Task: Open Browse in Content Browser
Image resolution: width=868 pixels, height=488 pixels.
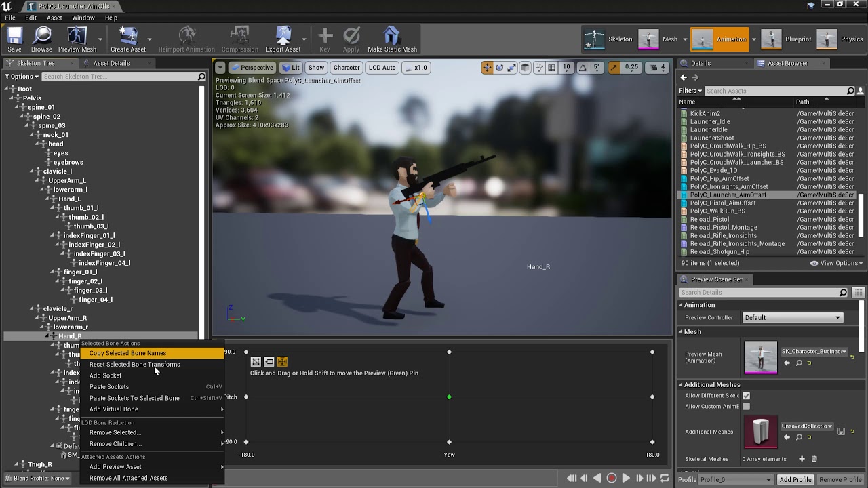Action: pos(41,39)
